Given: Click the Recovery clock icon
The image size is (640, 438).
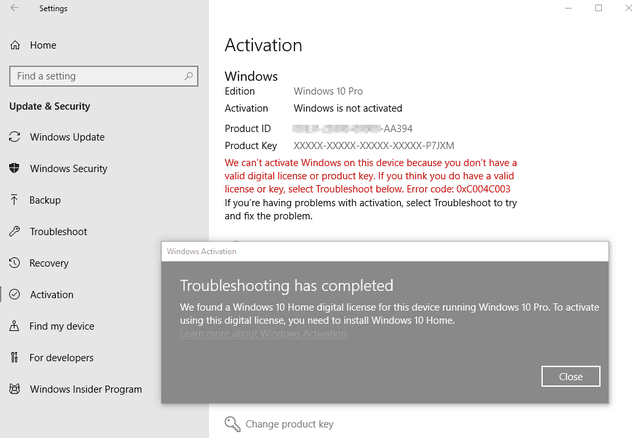Looking at the screenshot, I should [x=14, y=263].
